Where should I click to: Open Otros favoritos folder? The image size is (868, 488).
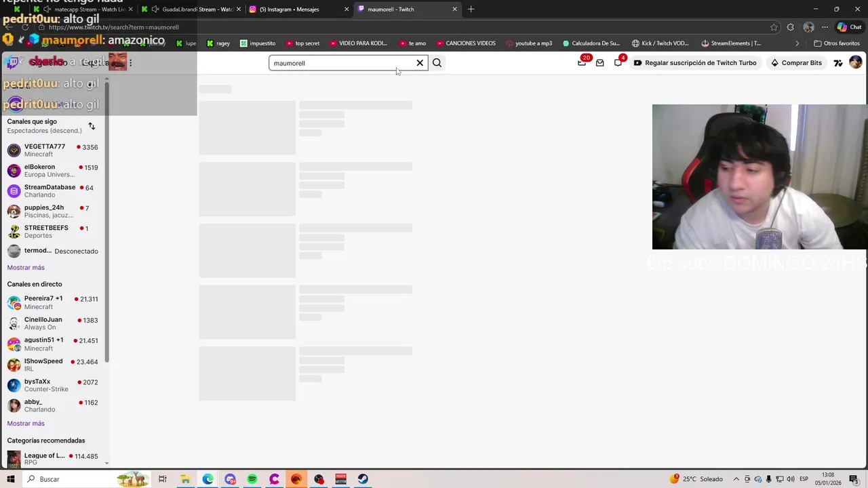point(837,43)
